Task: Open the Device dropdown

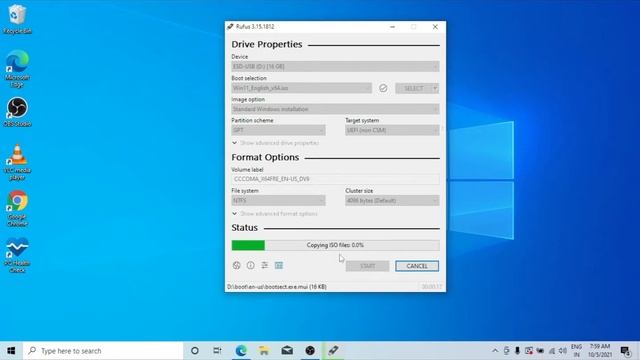Action: pos(335,66)
